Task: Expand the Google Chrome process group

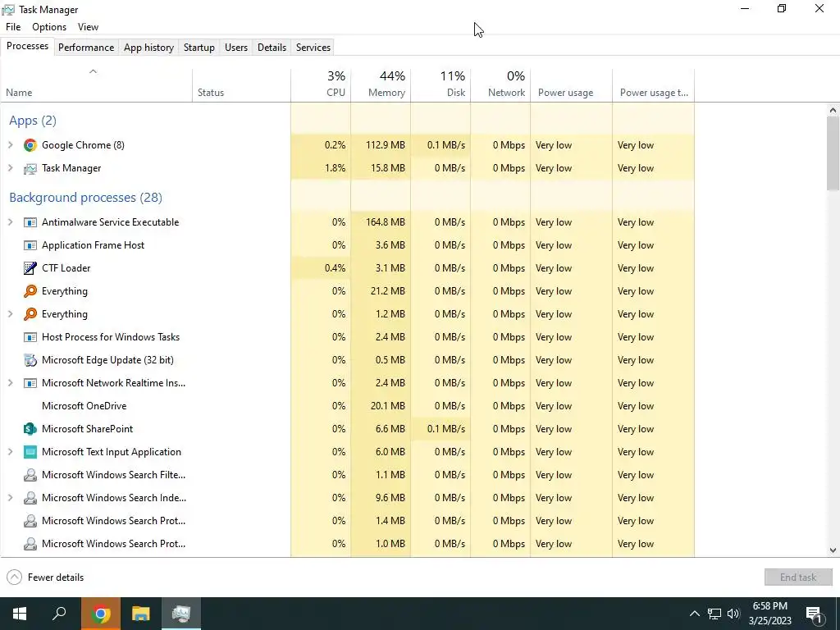Action: (10, 145)
